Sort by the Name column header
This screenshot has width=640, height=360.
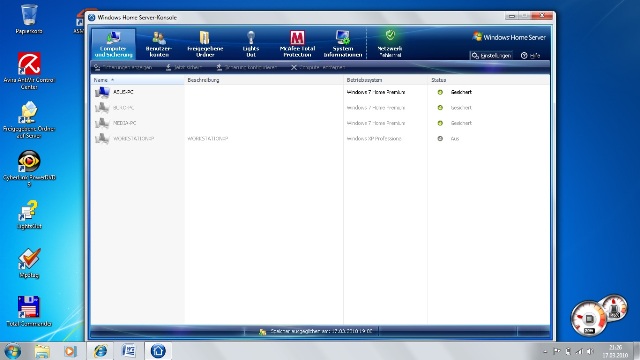138,80
